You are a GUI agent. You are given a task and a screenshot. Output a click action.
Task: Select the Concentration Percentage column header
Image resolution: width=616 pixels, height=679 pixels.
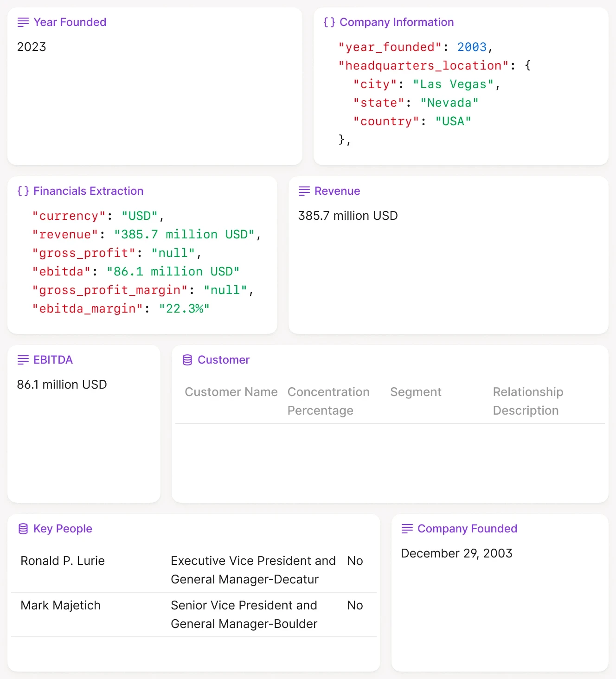pos(328,401)
